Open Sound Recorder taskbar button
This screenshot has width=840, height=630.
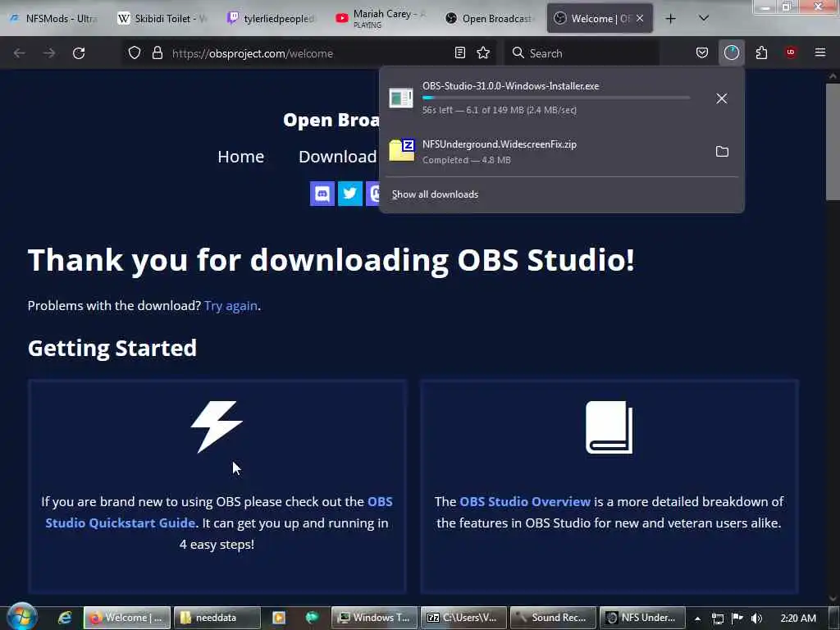point(553,618)
